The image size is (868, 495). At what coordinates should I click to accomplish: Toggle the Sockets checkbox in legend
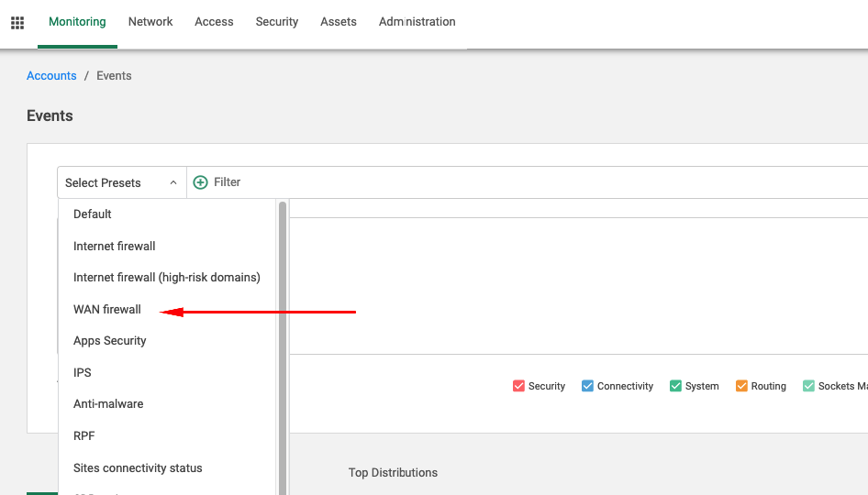808,386
